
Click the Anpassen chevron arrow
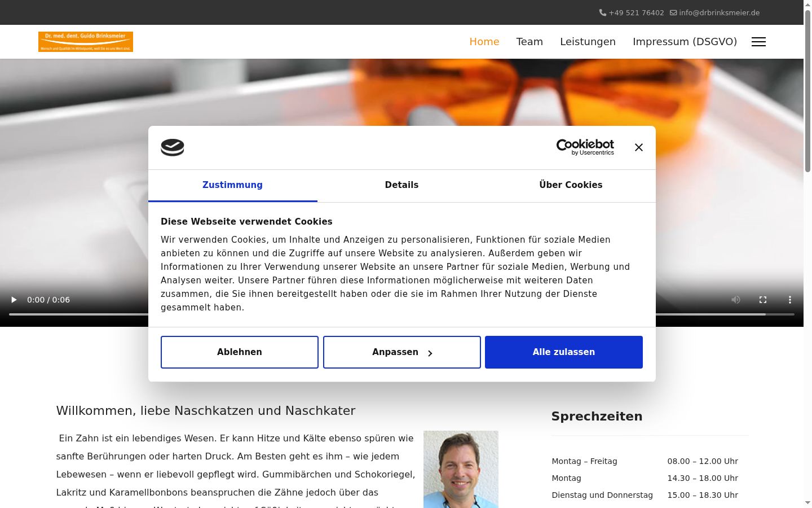[x=430, y=353]
